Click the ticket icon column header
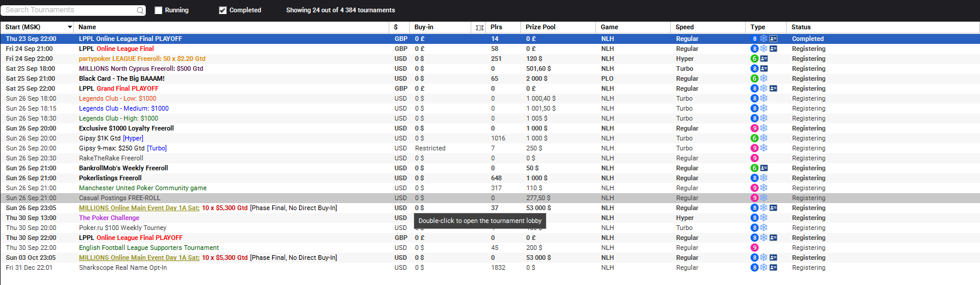The height and width of the screenshot is (285, 980). (479, 28)
